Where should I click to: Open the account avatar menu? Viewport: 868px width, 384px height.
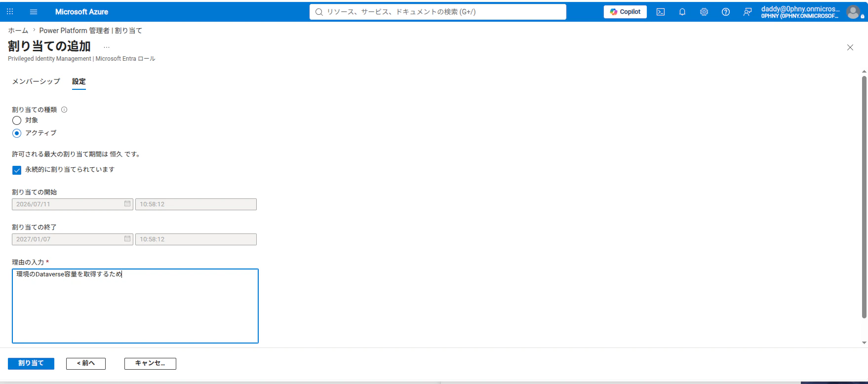853,12
